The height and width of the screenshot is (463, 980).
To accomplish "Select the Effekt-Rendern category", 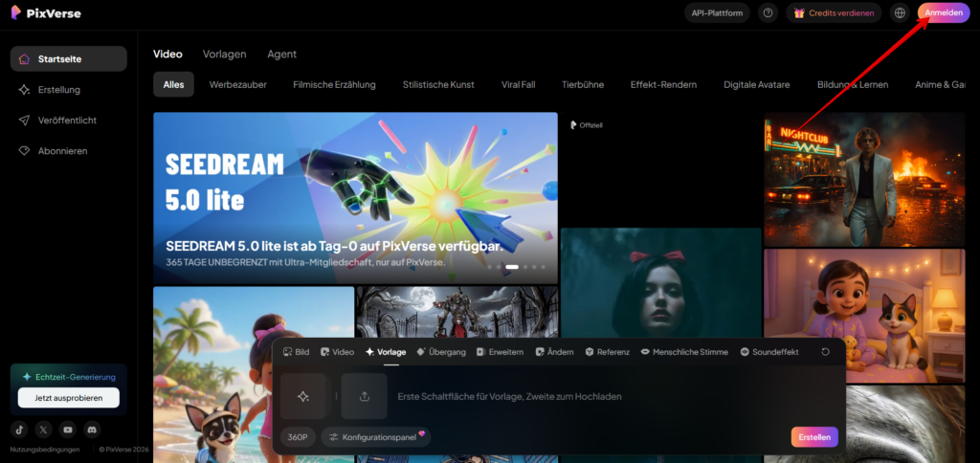I will click(x=664, y=84).
